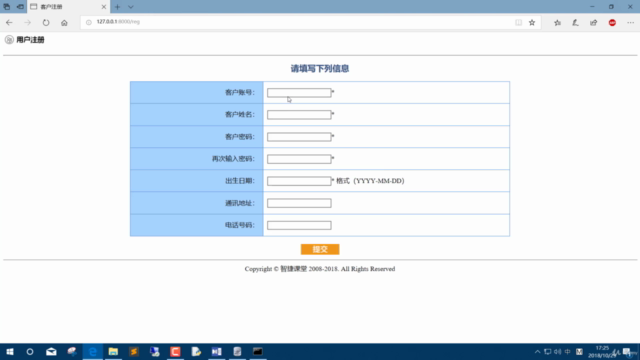Viewport: 640px width, 360px height.
Task: Open the browser home page
Action: 64,22
